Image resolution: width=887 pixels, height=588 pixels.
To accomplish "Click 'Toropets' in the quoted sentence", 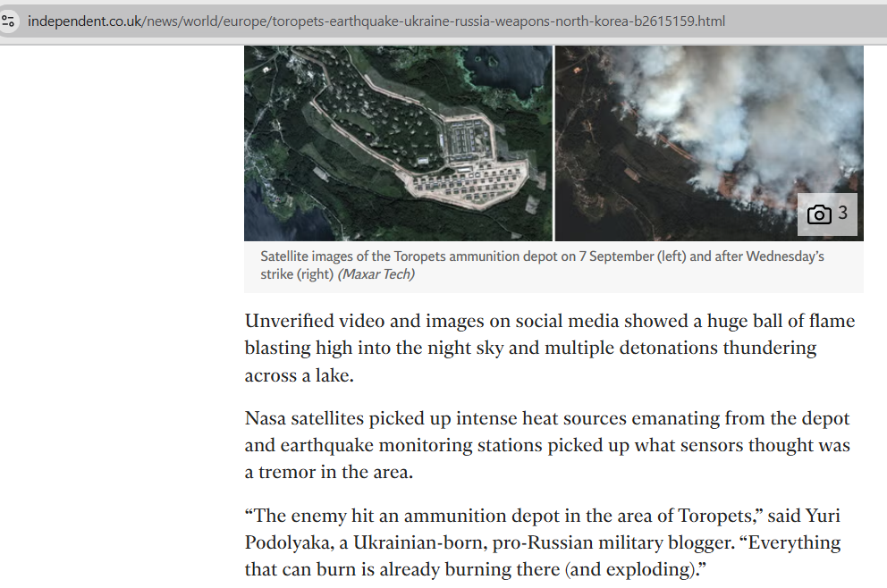I will tap(712, 516).
